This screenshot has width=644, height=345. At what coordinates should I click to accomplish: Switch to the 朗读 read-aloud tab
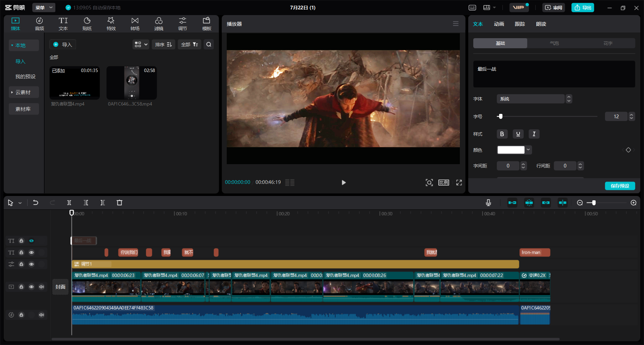click(x=541, y=24)
